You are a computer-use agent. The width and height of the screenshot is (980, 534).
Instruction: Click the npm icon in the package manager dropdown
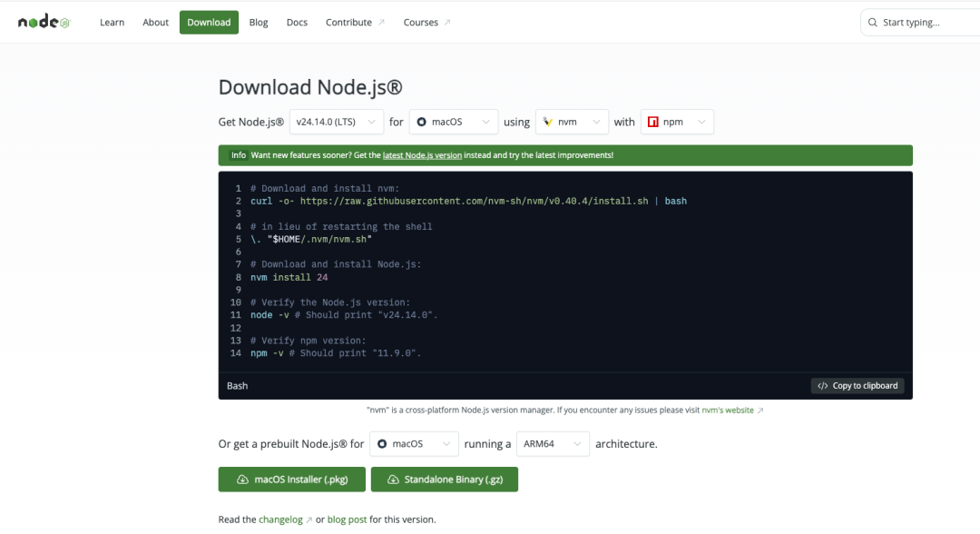pyautogui.click(x=654, y=121)
